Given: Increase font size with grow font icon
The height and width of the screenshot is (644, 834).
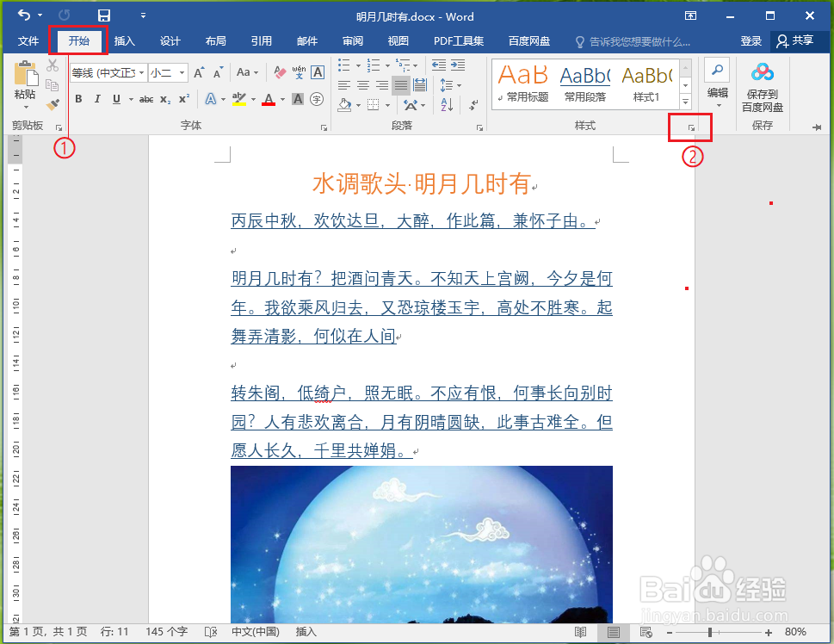Looking at the screenshot, I should coord(199,72).
